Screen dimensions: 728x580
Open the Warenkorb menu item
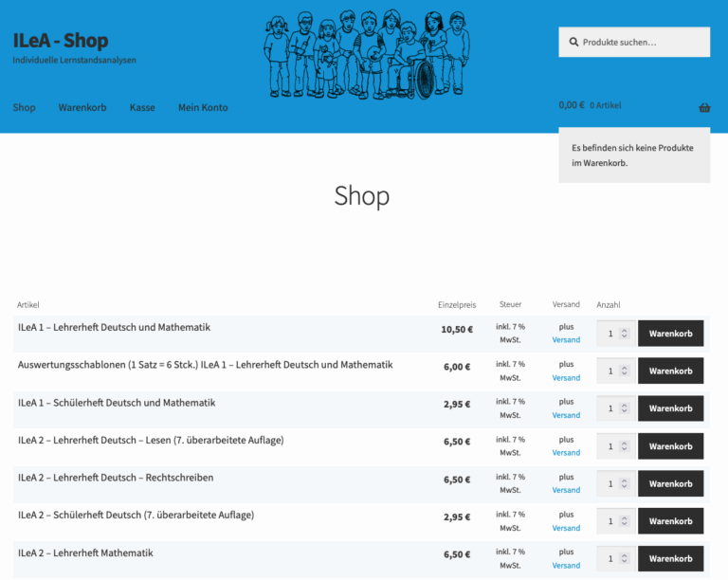coord(82,108)
